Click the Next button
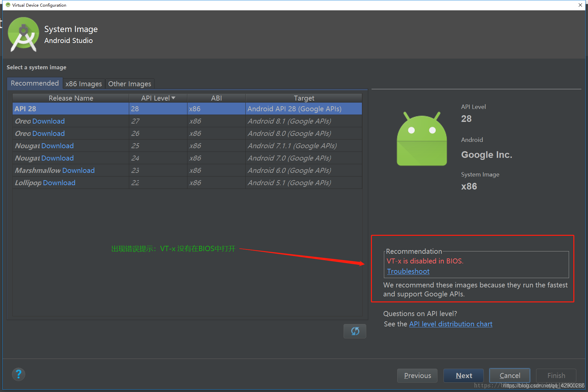Screen dimensions: 588x392 (463, 376)
